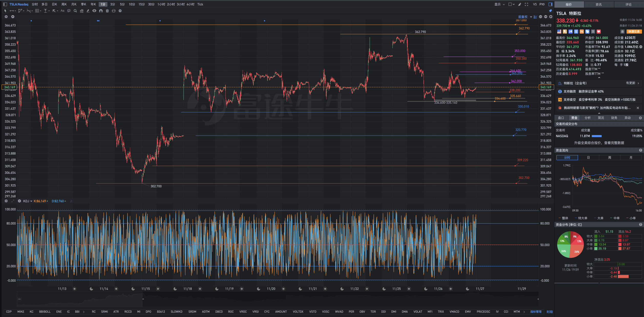Open chart layout square dropdown
This screenshot has width=644, height=317.
click(x=511, y=4)
